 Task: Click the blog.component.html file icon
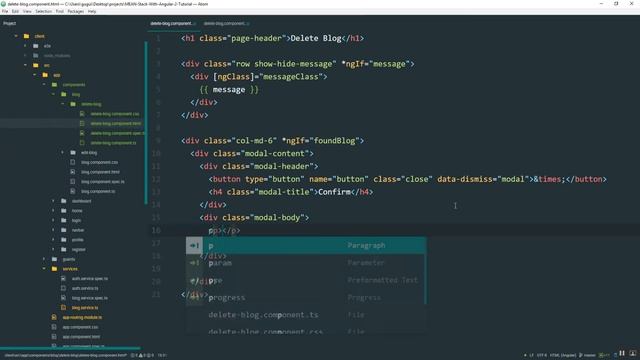click(73, 172)
